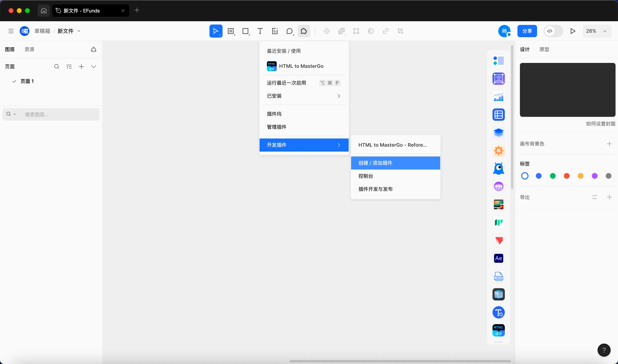Click the home icon in title bar
This screenshot has width=618, height=364.
44,11
